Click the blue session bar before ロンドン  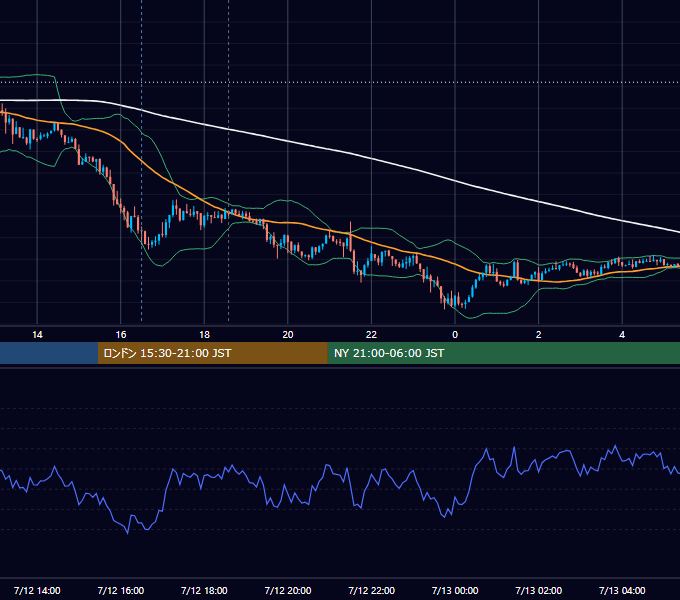coord(49,353)
